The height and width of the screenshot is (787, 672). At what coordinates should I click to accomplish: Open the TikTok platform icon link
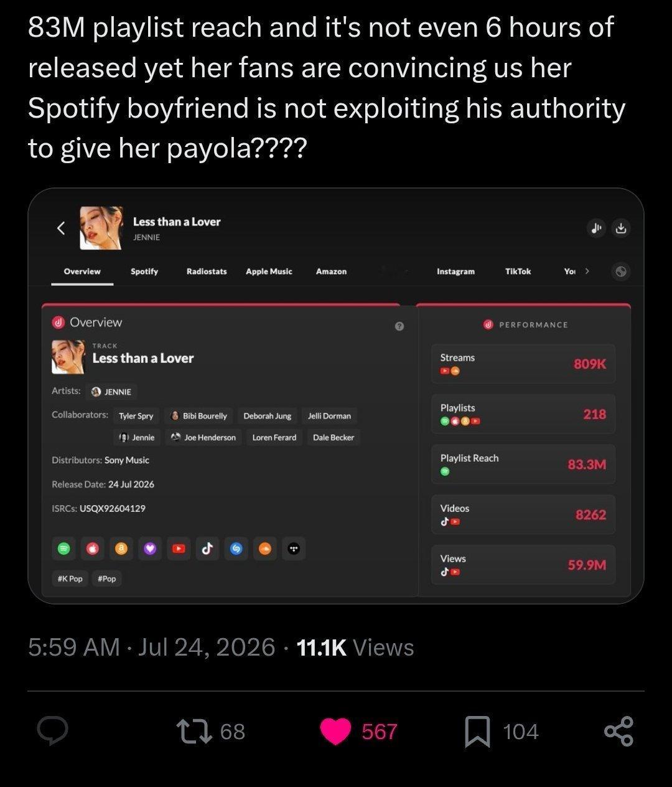(x=207, y=549)
